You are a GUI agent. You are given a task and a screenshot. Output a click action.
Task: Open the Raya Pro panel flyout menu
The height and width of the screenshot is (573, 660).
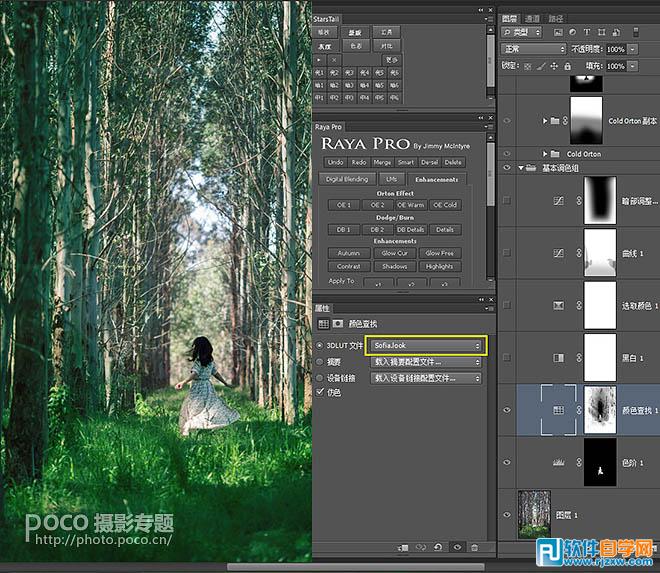[x=489, y=126]
